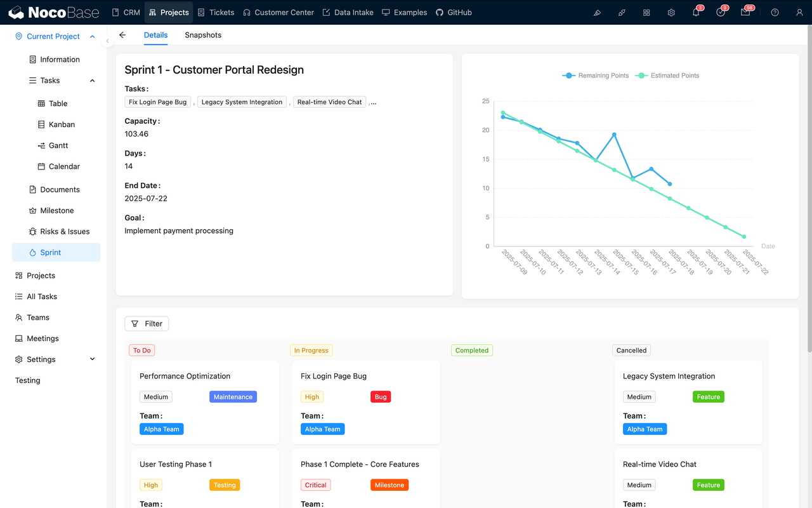The width and height of the screenshot is (812, 508).
Task: Open the check-circle tasks icon with badge
Action: pos(721,12)
